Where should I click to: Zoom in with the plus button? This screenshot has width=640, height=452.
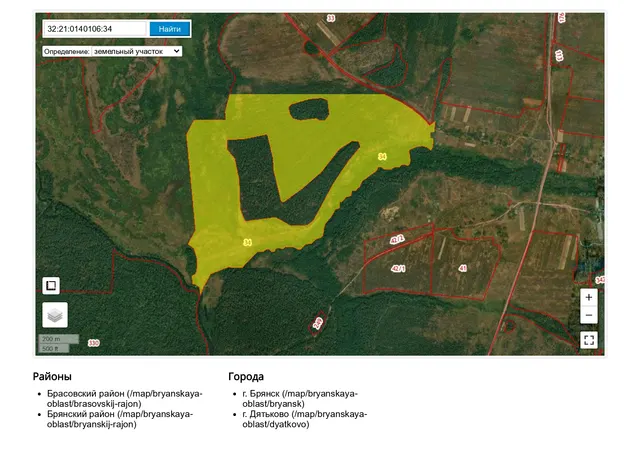coord(589,297)
